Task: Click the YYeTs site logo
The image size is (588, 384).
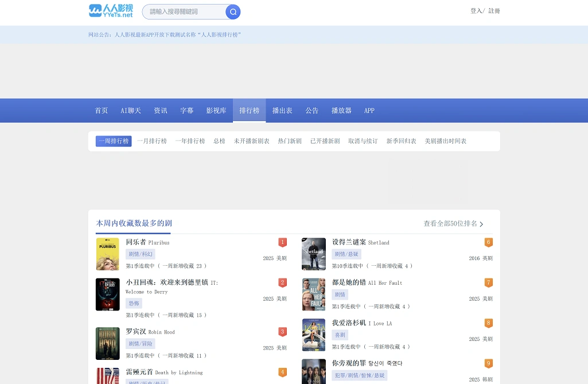Action: (111, 11)
